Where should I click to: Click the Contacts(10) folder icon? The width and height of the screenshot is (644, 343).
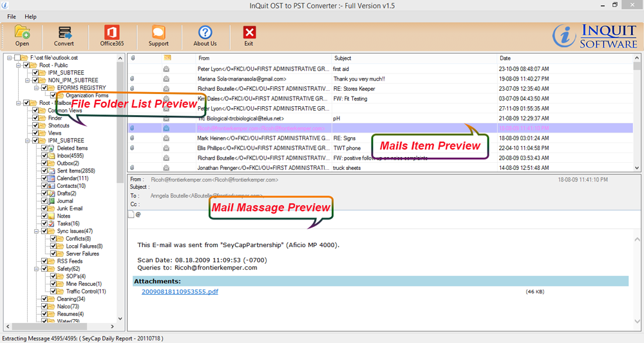[52, 186]
